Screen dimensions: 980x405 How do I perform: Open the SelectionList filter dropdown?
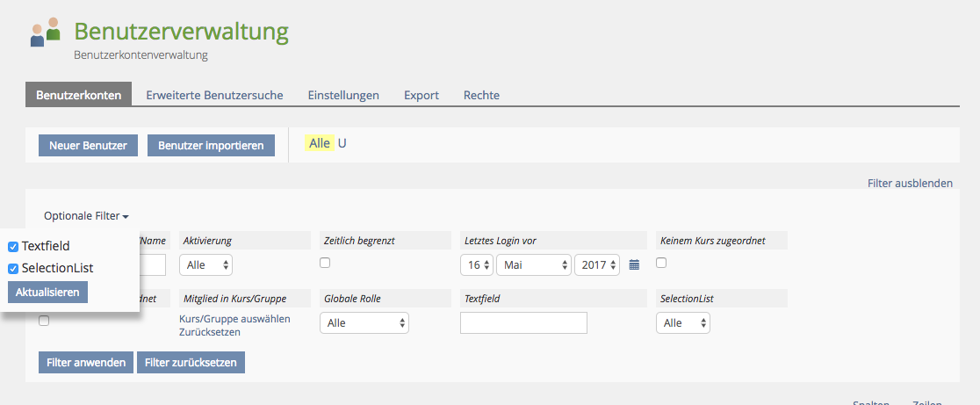pyautogui.click(x=682, y=323)
